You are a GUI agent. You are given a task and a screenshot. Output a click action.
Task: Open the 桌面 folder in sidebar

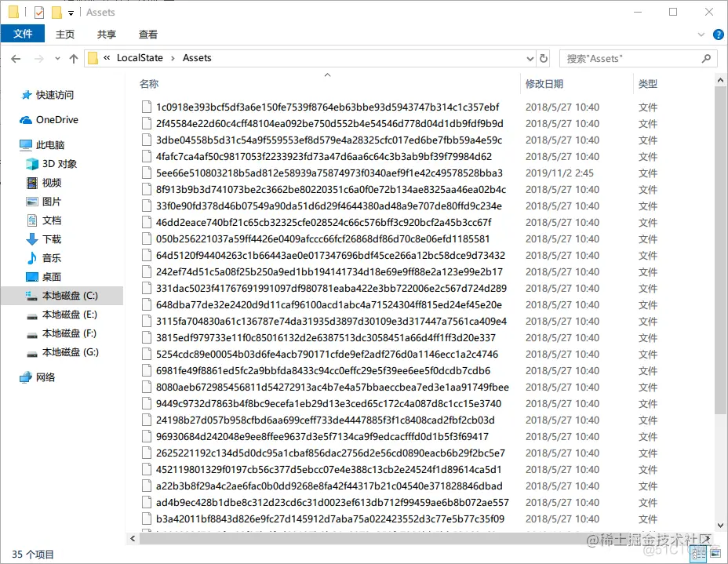click(43, 277)
